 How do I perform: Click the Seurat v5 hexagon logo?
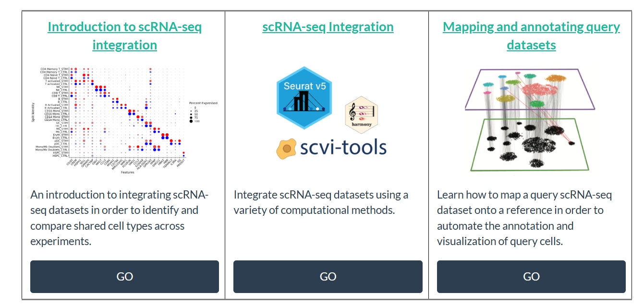point(304,98)
